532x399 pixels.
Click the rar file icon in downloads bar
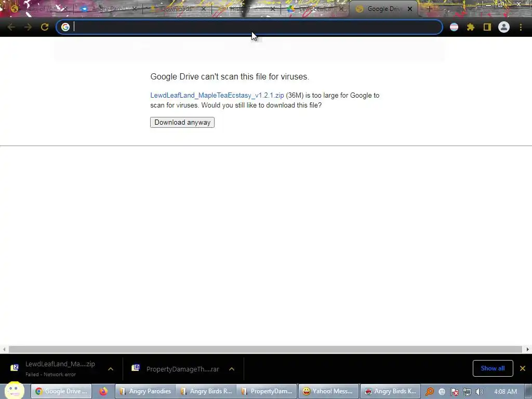pos(136,368)
